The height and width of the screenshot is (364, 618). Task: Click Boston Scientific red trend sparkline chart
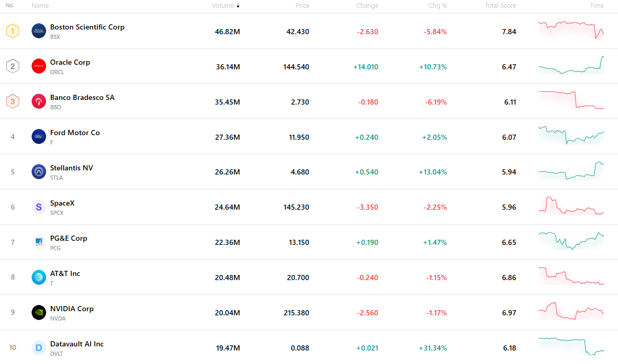pos(571,30)
